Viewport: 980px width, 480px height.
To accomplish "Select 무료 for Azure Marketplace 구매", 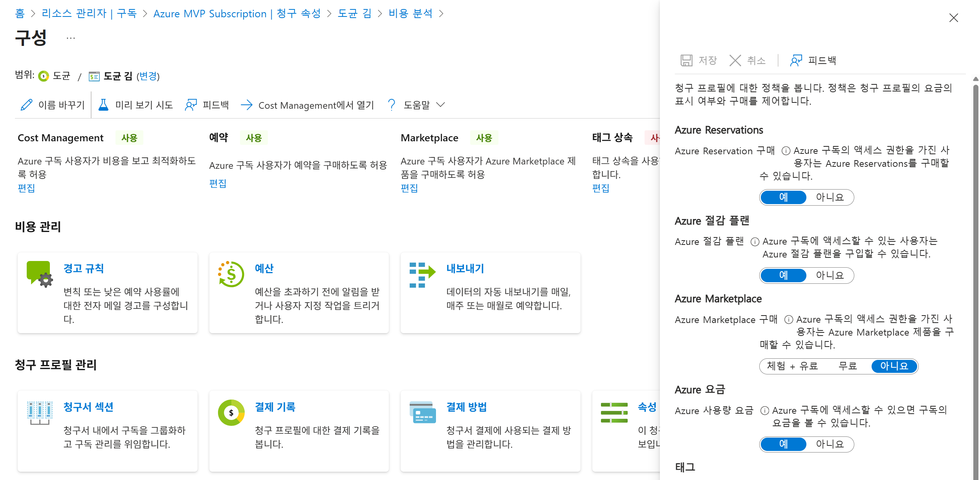I will click(847, 366).
